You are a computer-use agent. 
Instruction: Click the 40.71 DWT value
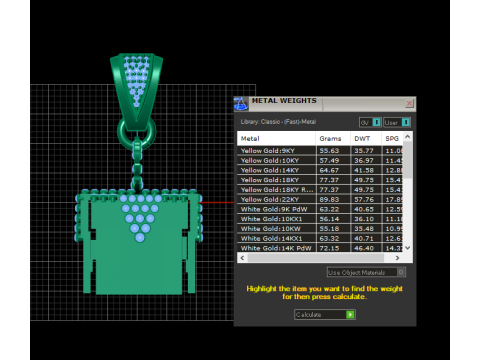tap(364, 238)
